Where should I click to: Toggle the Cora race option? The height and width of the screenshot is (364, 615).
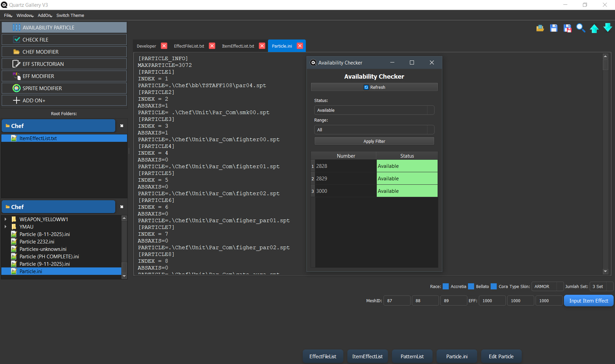click(494, 286)
